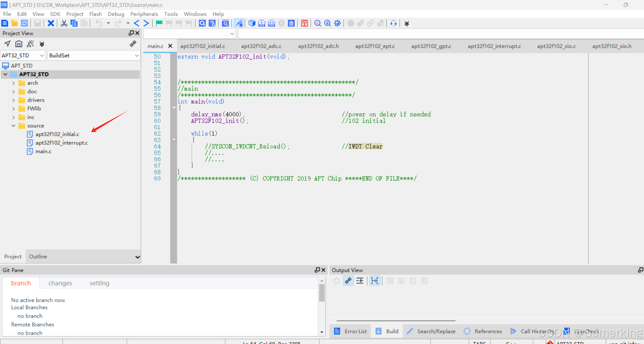Click the blue gear settings toolbar icon
644x344 pixels.
(x=337, y=23)
